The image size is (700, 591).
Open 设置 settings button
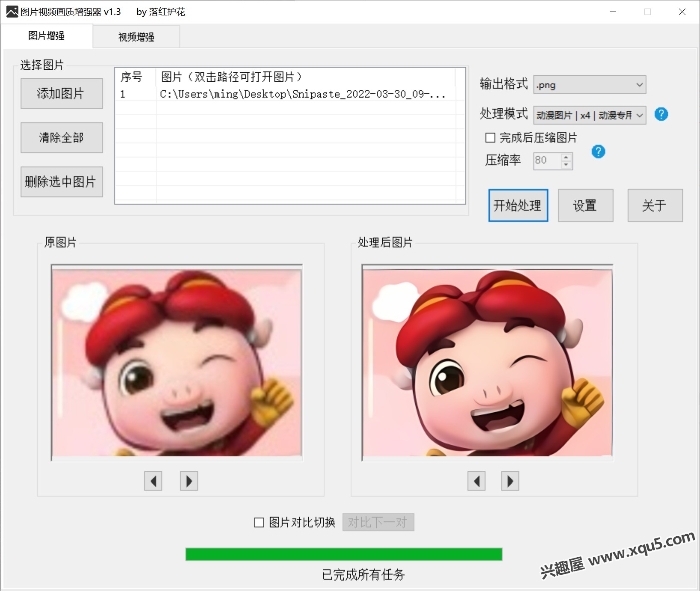coord(585,206)
